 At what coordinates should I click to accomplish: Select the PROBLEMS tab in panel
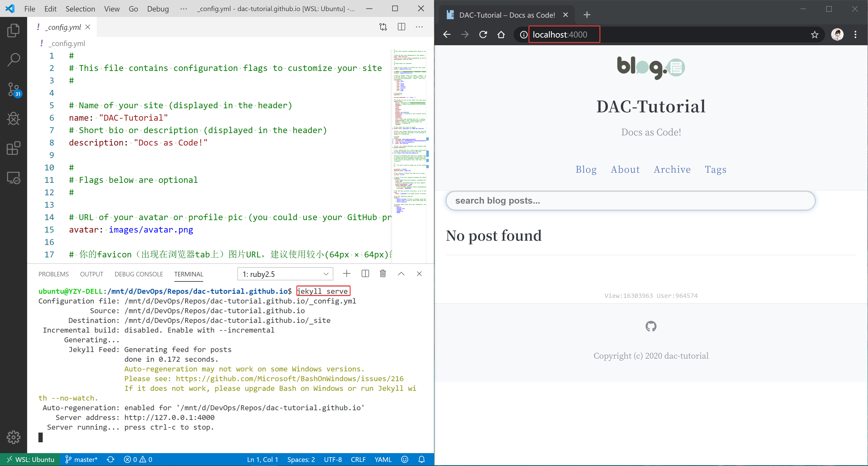53,274
